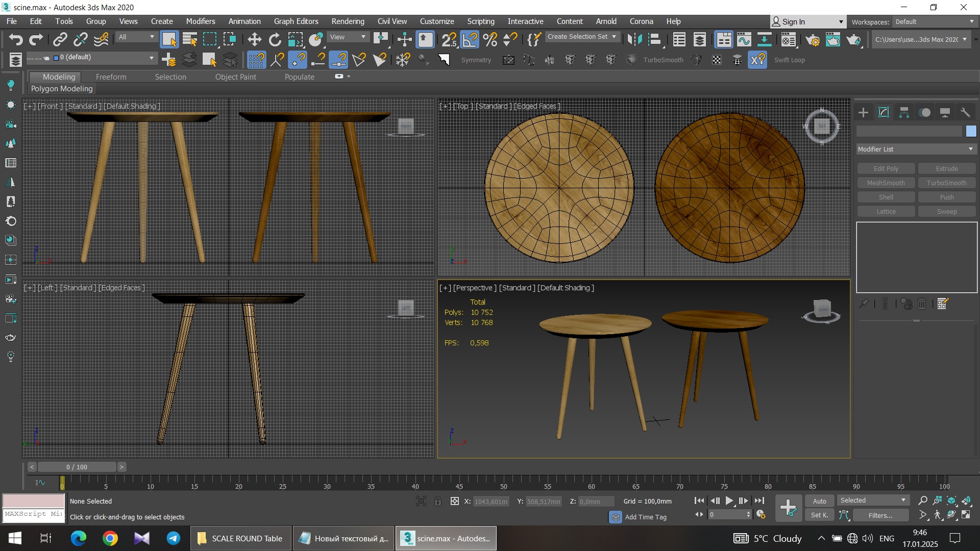Click the object color swatch
Image resolution: width=980 pixels, height=551 pixels.
pyautogui.click(x=971, y=131)
